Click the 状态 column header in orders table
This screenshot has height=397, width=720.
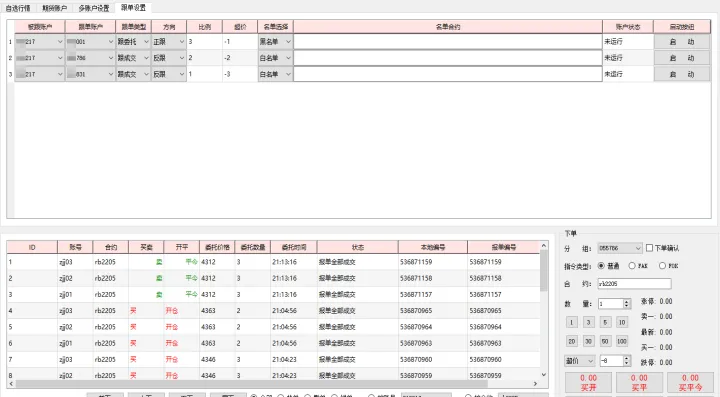coord(358,247)
